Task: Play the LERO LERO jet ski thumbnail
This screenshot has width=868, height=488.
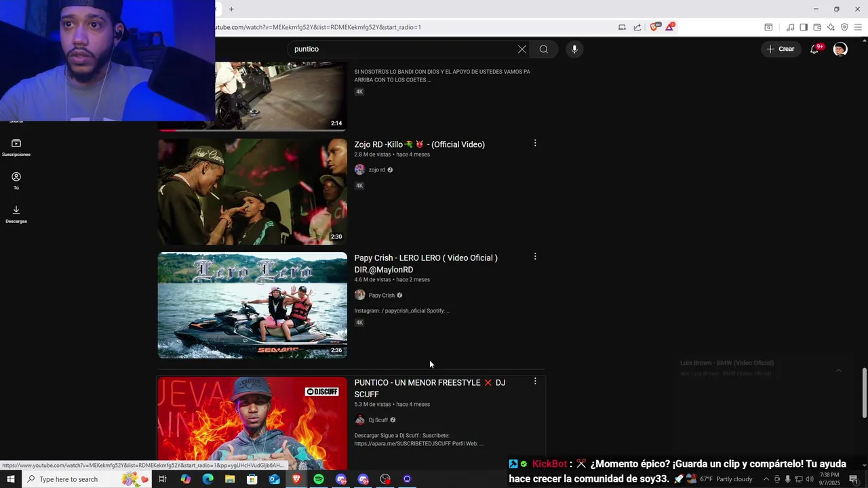Action: coord(252,305)
